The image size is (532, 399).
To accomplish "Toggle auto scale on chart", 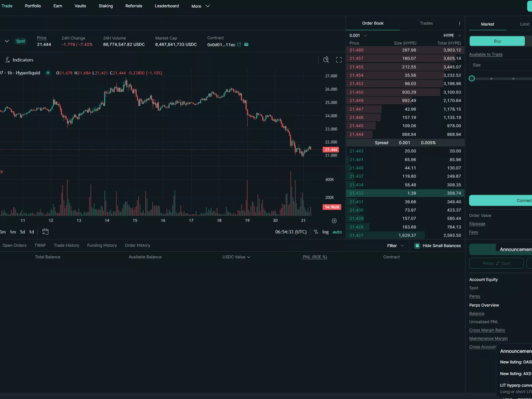I will (x=337, y=232).
